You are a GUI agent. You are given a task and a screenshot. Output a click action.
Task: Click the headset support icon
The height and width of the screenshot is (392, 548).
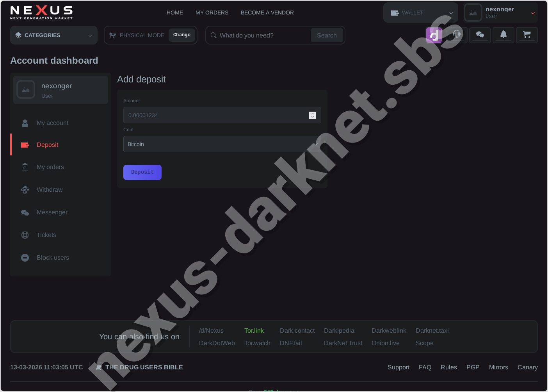coord(457,35)
